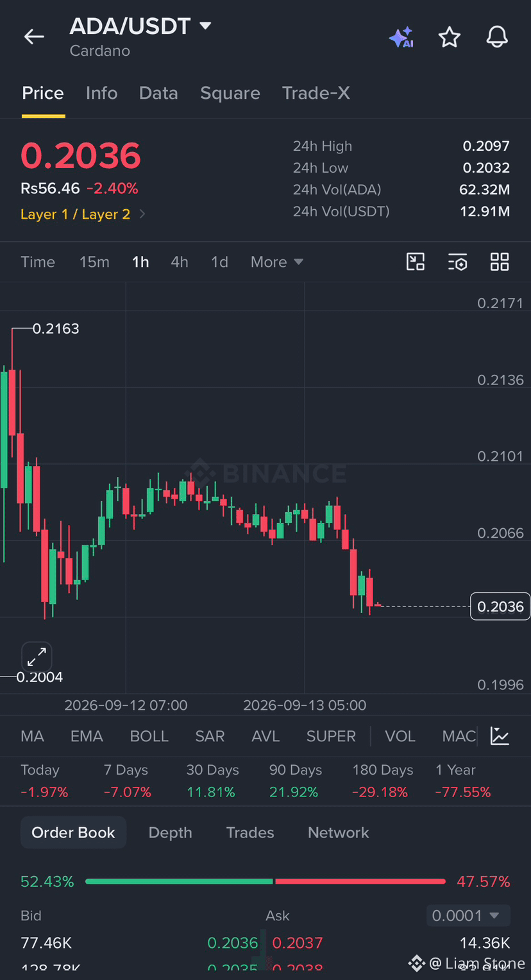
Task: Open the indicator chart settings icon
Action: [500, 736]
